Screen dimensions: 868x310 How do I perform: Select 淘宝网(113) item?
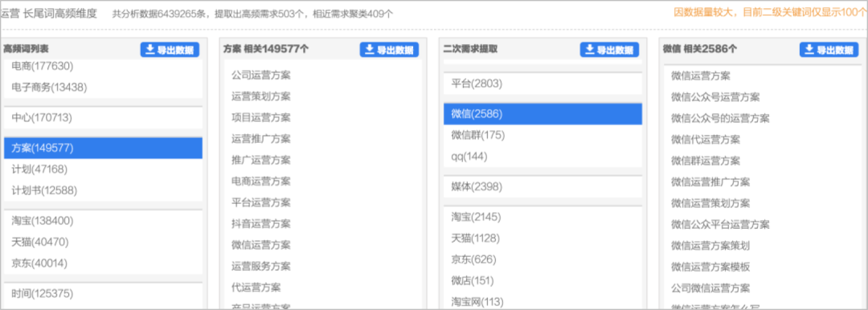pos(477,301)
